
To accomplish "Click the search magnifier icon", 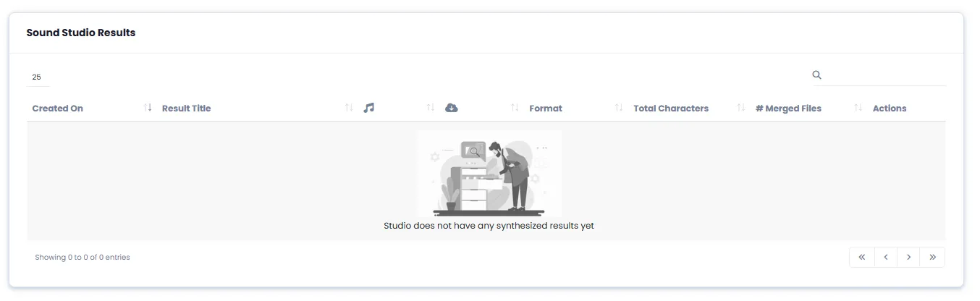I will (817, 75).
